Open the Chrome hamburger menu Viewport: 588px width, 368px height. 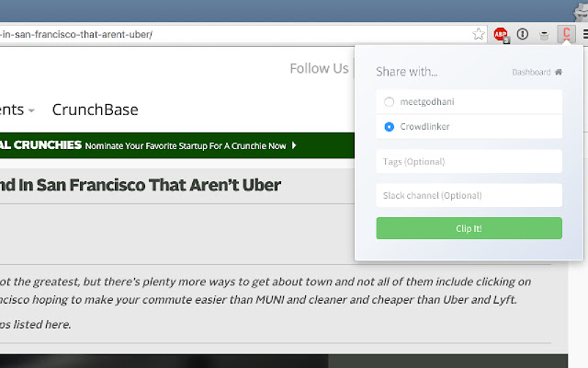584,35
